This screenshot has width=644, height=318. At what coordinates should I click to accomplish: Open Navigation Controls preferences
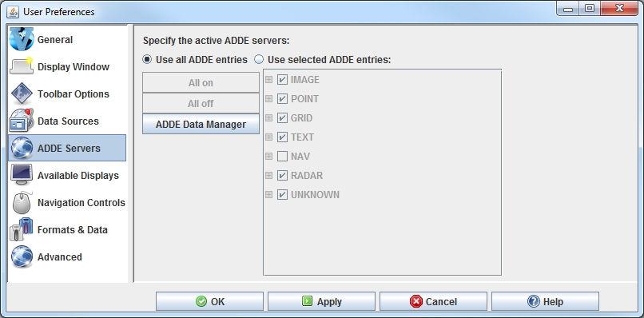(x=67, y=202)
